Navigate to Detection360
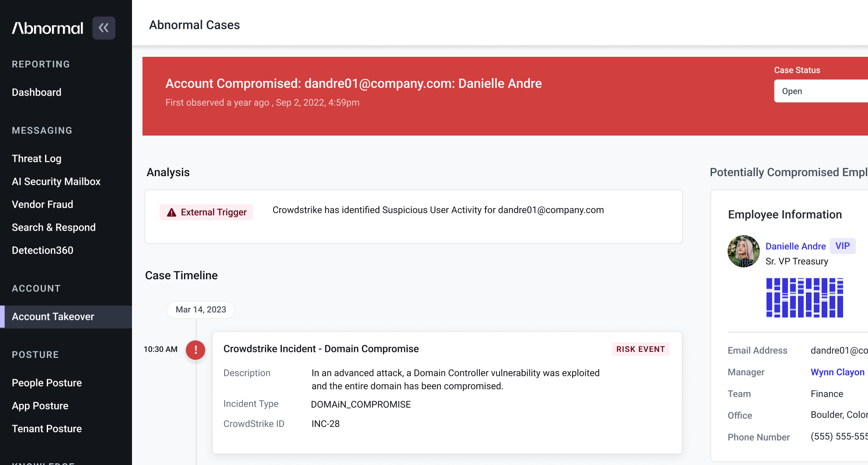 click(42, 250)
